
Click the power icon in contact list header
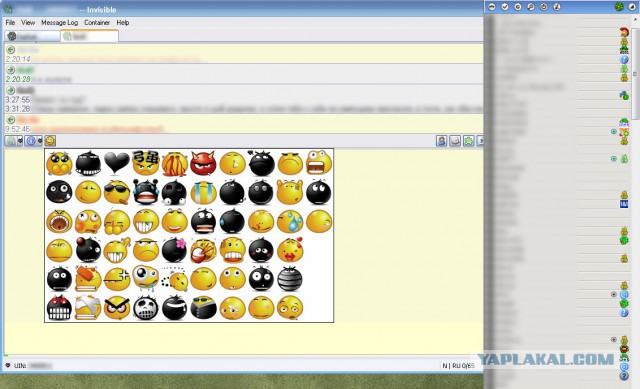pos(544,7)
